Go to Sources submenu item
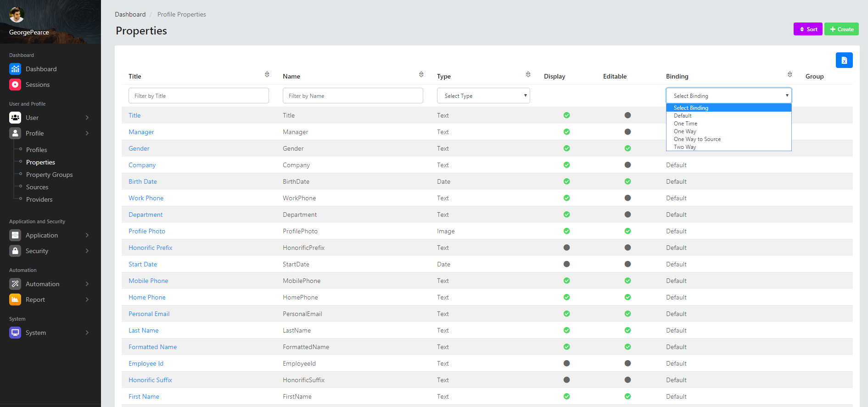The height and width of the screenshot is (407, 868). coord(37,187)
